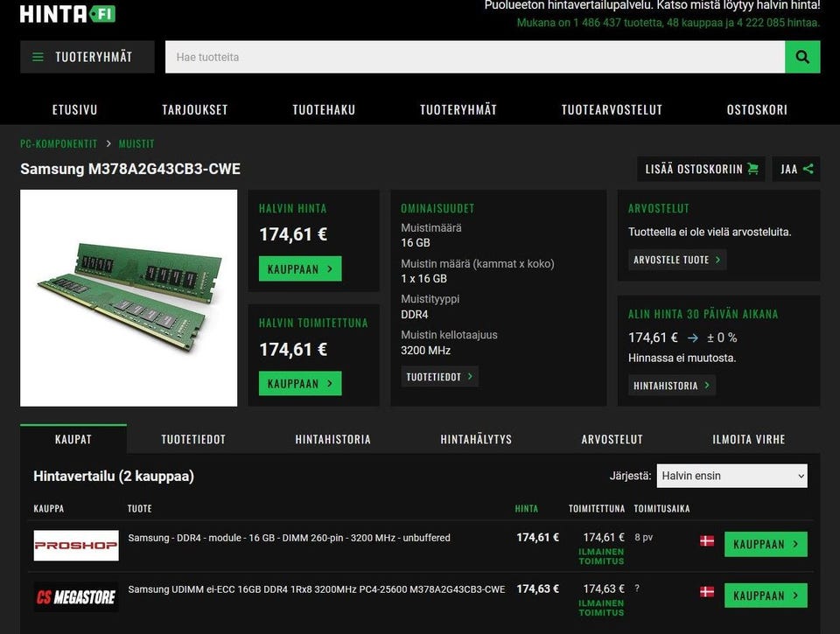Image resolution: width=840 pixels, height=634 pixels.
Task: Open the Tarjoukset menu item
Action: (195, 110)
